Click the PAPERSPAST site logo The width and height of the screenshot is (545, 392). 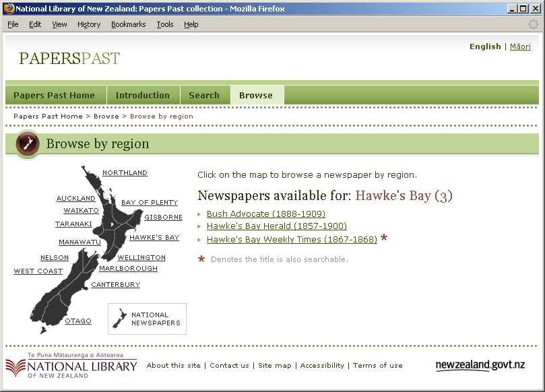click(x=69, y=58)
